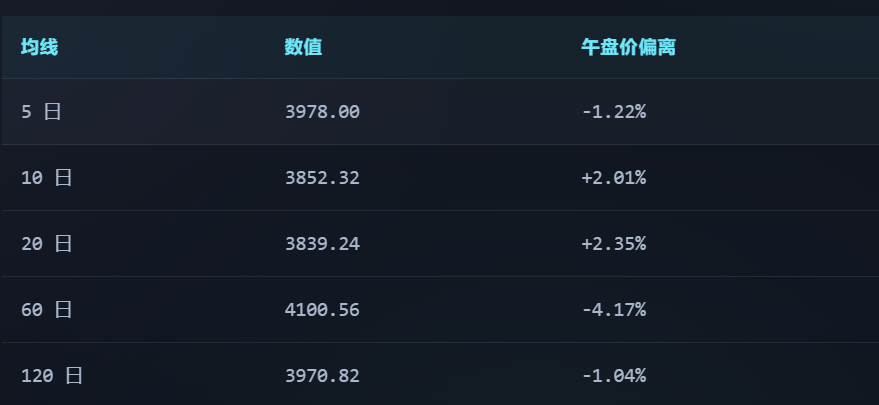Viewport: 879px width, 405px height.
Task: Click the value 3839.24
Action: pyautogui.click(x=322, y=243)
